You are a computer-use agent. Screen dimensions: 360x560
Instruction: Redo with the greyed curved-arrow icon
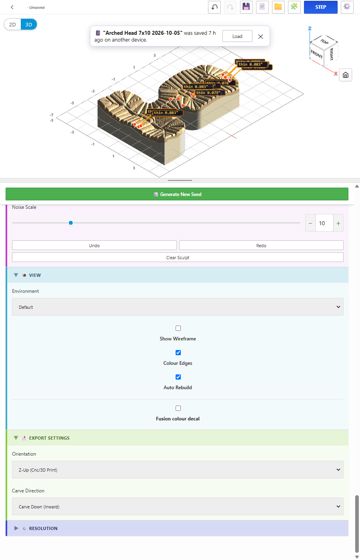(x=230, y=7)
